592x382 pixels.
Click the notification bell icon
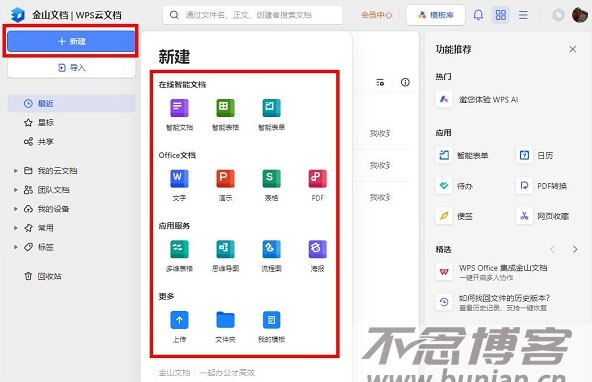[x=478, y=15]
